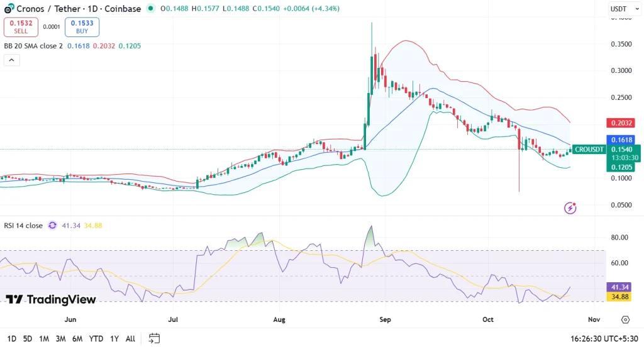Choose the All time range
Screen dimensions: 644x347
pos(130,338)
